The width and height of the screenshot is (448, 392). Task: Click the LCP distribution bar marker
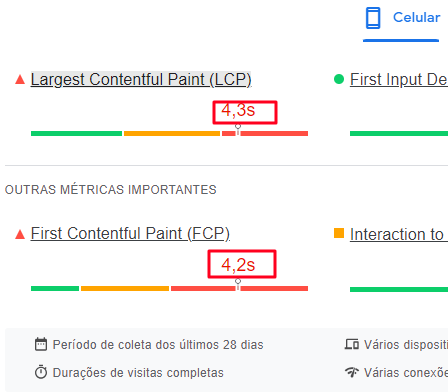(x=238, y=130)
